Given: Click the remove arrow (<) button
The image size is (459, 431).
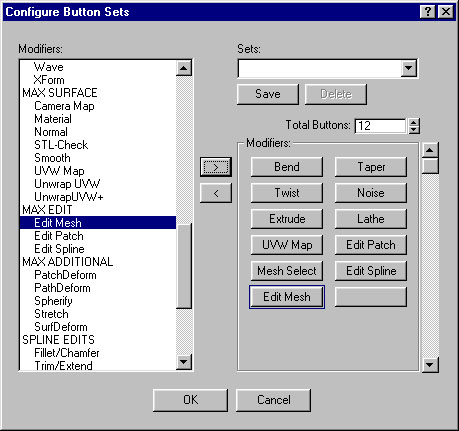Looking at the screenshot, I should tap(216, 193).
